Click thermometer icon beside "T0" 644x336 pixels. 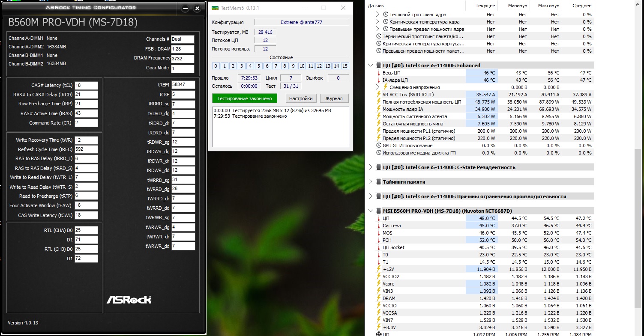[378, 255]
